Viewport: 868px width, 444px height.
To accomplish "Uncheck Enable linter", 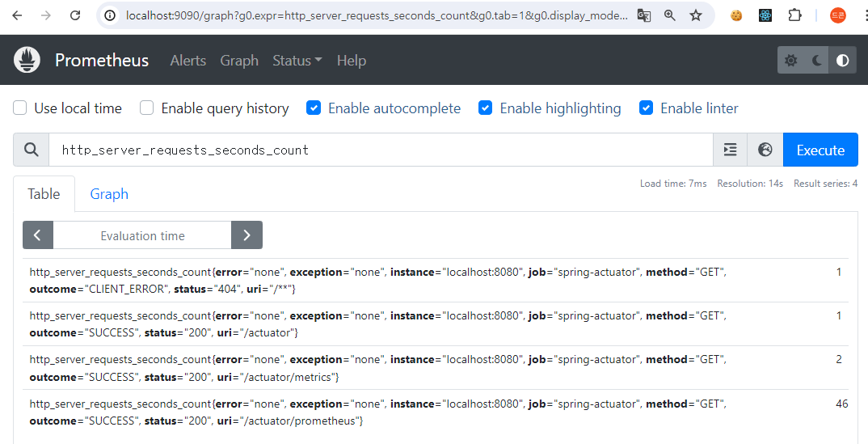I will click(x=646, y=108).
